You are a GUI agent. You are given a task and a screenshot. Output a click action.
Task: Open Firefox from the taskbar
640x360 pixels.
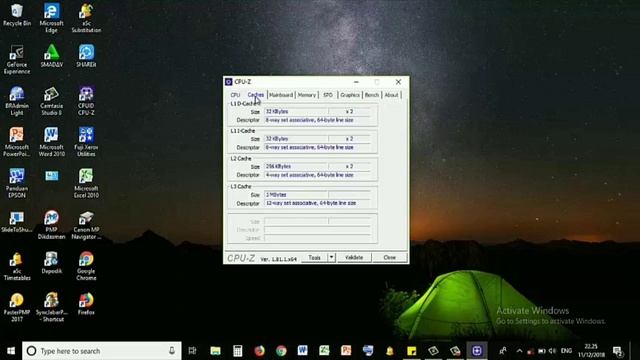click(259, 351)
